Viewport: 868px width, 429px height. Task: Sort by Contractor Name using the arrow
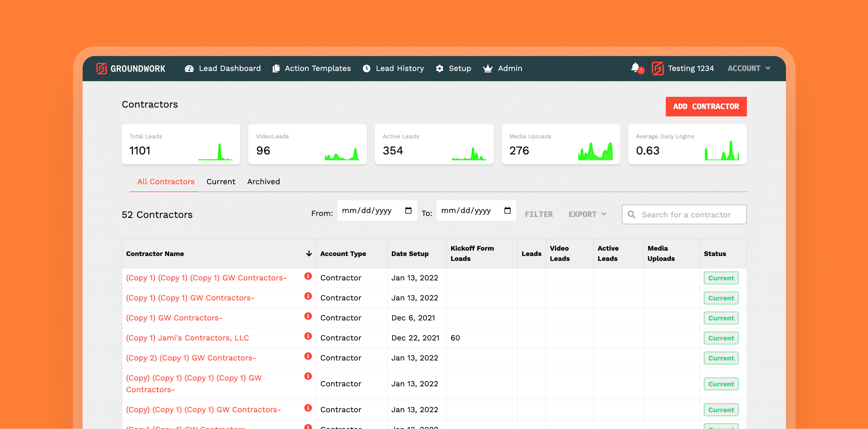[x=309, y=253]
